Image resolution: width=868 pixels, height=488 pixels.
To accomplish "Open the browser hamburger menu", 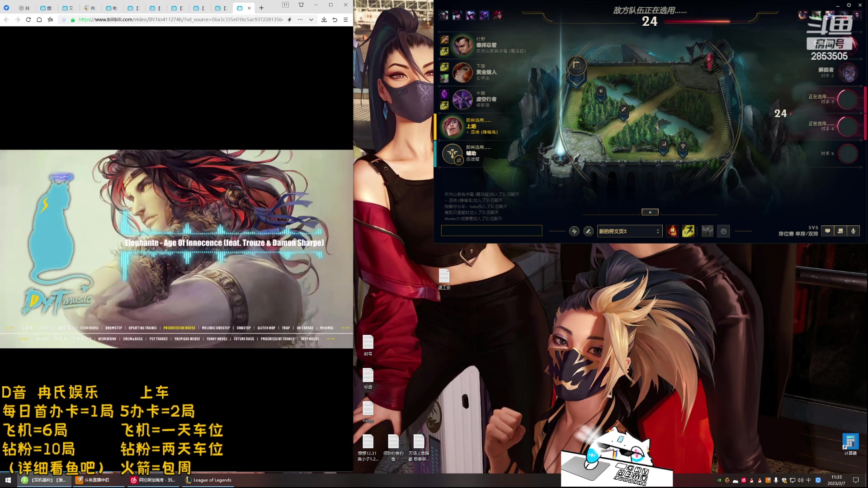I will click(x=346, y=19).
